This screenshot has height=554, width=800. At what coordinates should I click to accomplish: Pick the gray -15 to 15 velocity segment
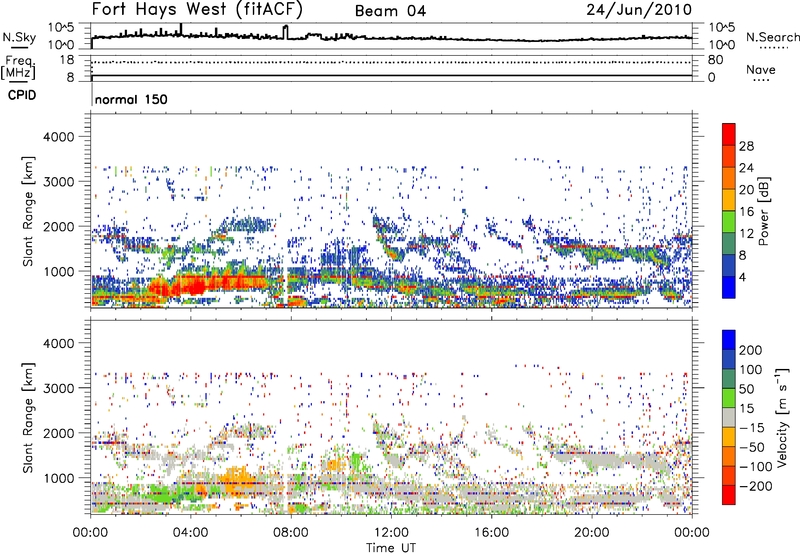729,417
